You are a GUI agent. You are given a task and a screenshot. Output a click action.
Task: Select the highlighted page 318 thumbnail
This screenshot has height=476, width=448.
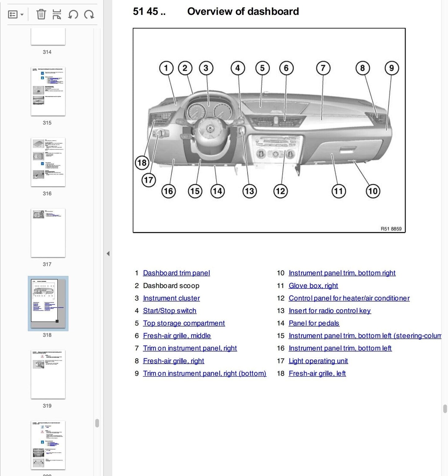48,303
